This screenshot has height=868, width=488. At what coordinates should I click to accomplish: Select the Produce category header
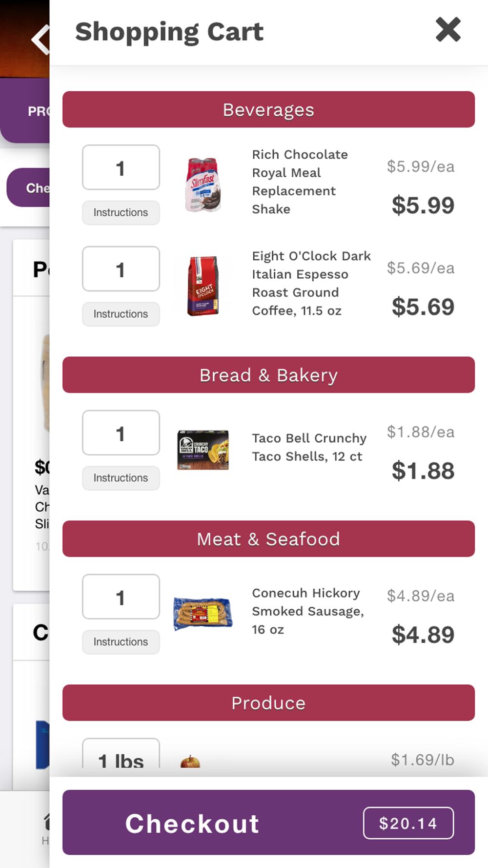(x=268, y=703)
